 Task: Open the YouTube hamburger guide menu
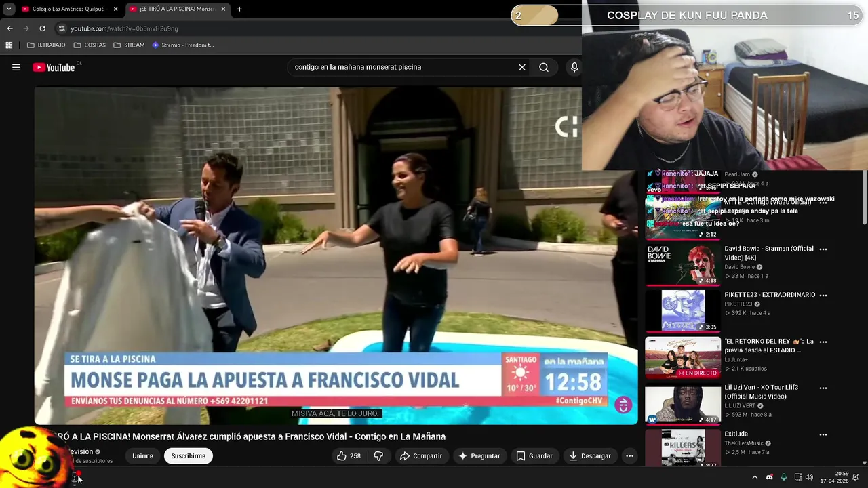(16, 67)
